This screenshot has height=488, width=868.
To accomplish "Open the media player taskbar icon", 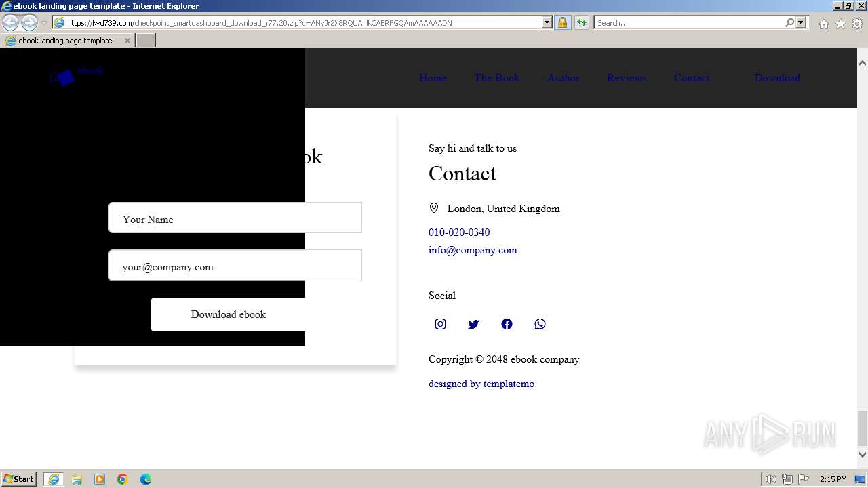I will tap(100, 479).
